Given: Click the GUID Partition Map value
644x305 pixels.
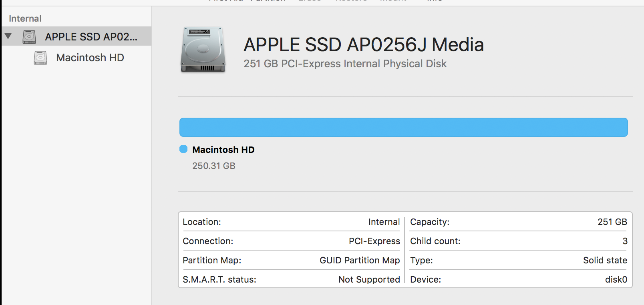Looking at the screenshot, I should click(x=360, y=260).
